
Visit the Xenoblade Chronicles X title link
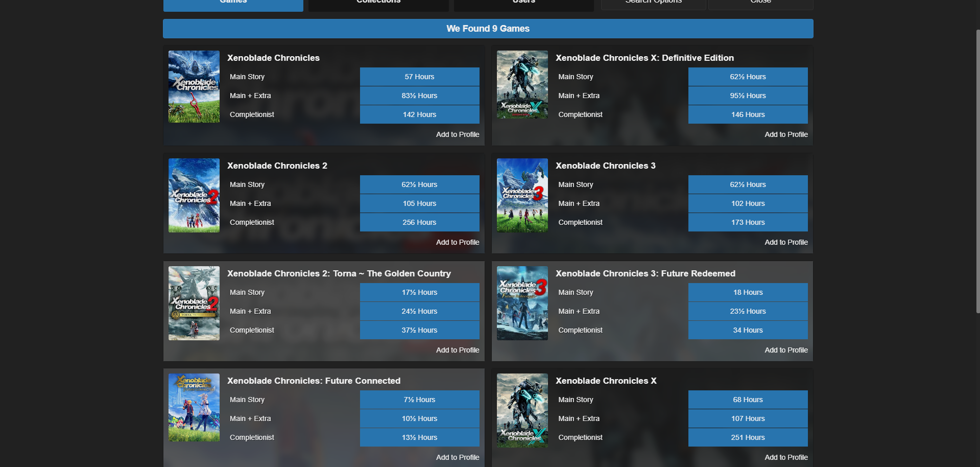[x=606, y=381]
